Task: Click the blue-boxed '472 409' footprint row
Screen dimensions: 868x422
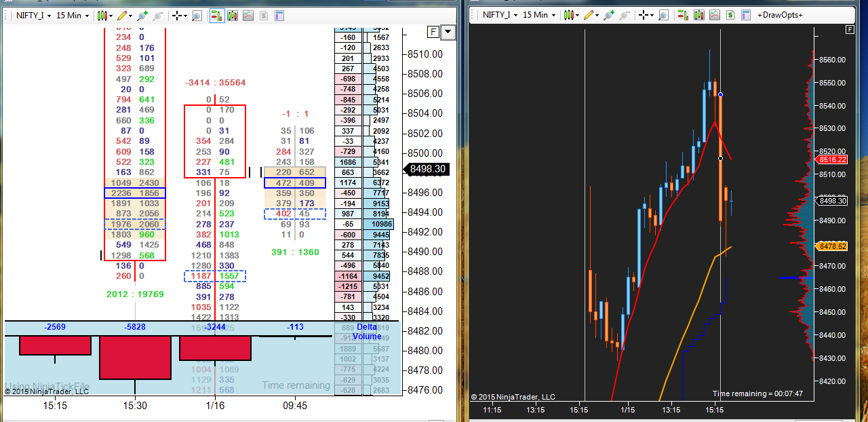Action: (295, 183)
